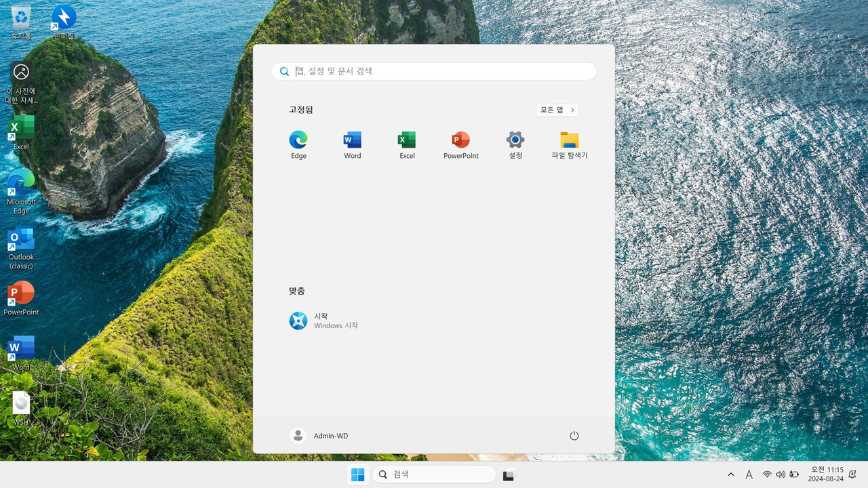Open the notification bell in taskbar
868x488 pixels.
point(852,474)
